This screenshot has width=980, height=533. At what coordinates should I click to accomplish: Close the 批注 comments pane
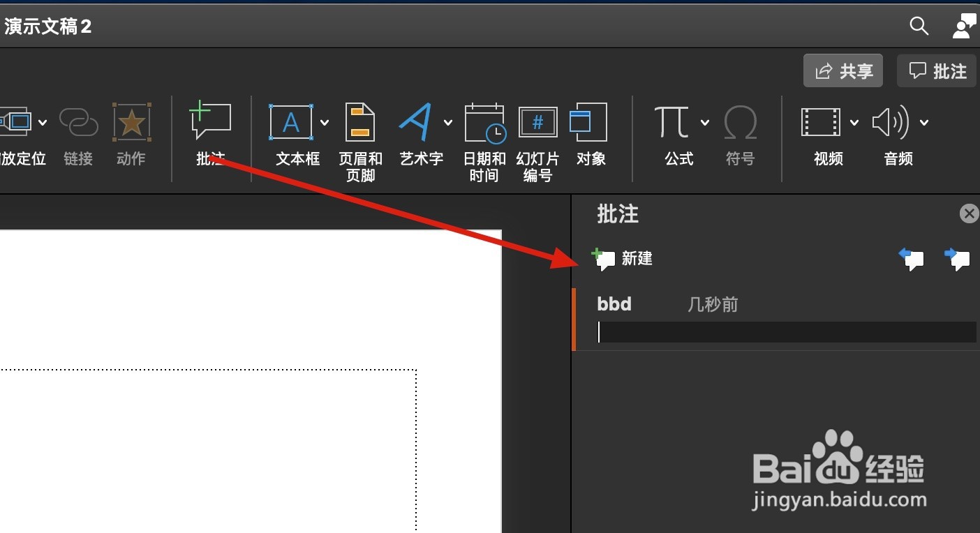(x=969, y=213)
